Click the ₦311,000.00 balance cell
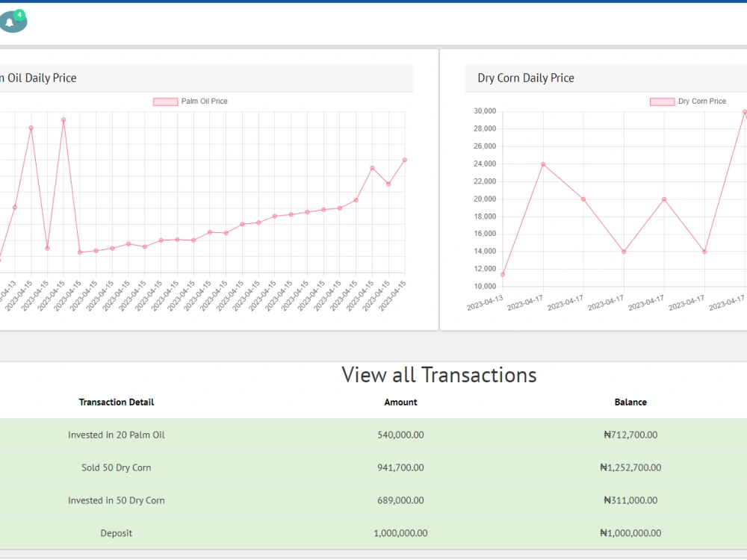747x560 pixels. click(630, 500)
